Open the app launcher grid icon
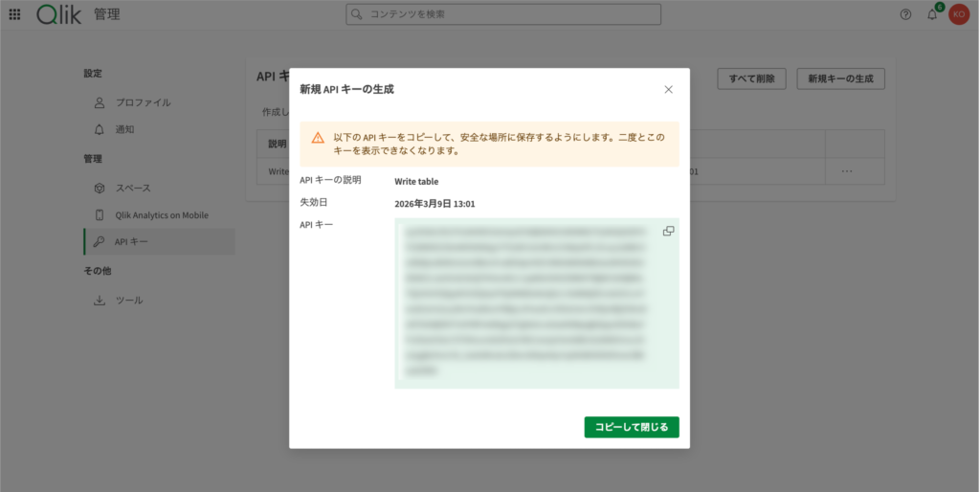 [14, 14]
